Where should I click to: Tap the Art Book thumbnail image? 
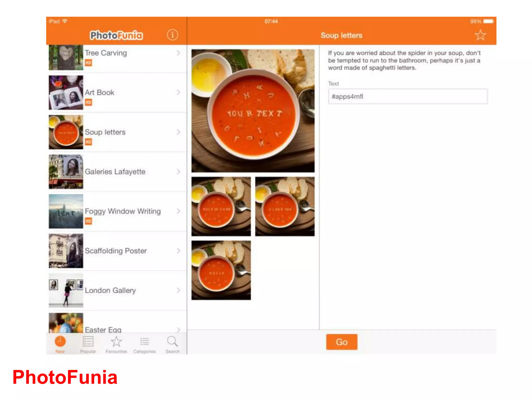[x=66, y=93]
